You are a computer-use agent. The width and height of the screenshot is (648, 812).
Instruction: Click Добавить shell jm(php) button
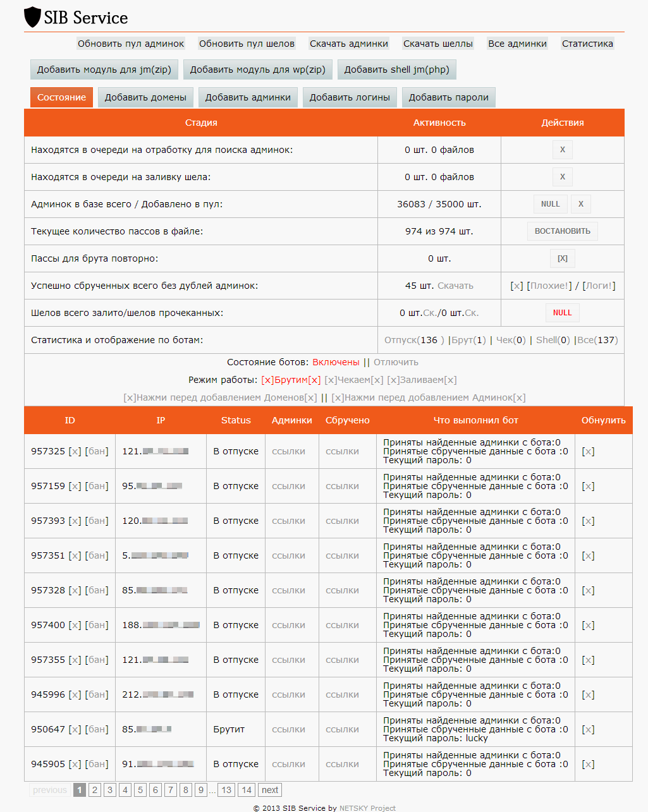[397, 70]
